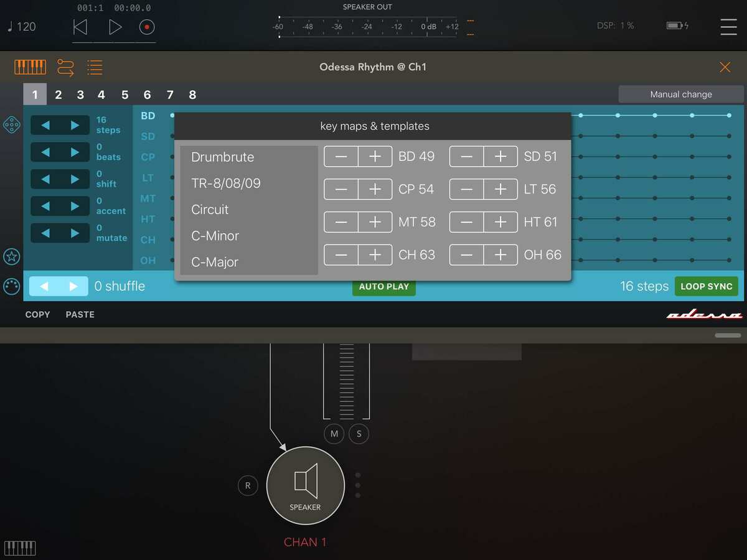Decrease accent with left arrow

coord(45,206)
